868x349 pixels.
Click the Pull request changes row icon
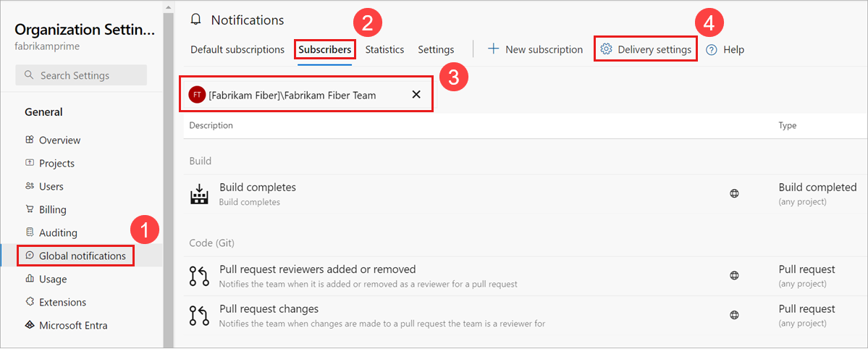tap(198, 315)
